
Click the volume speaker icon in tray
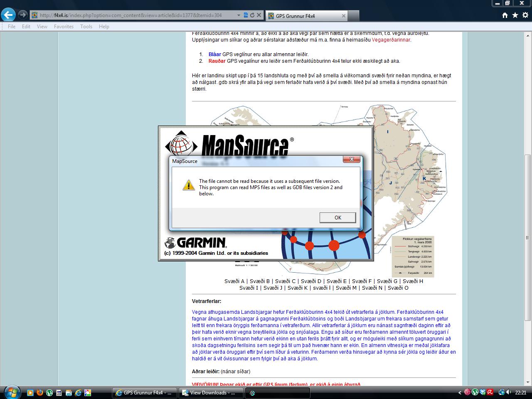[508, 392]
